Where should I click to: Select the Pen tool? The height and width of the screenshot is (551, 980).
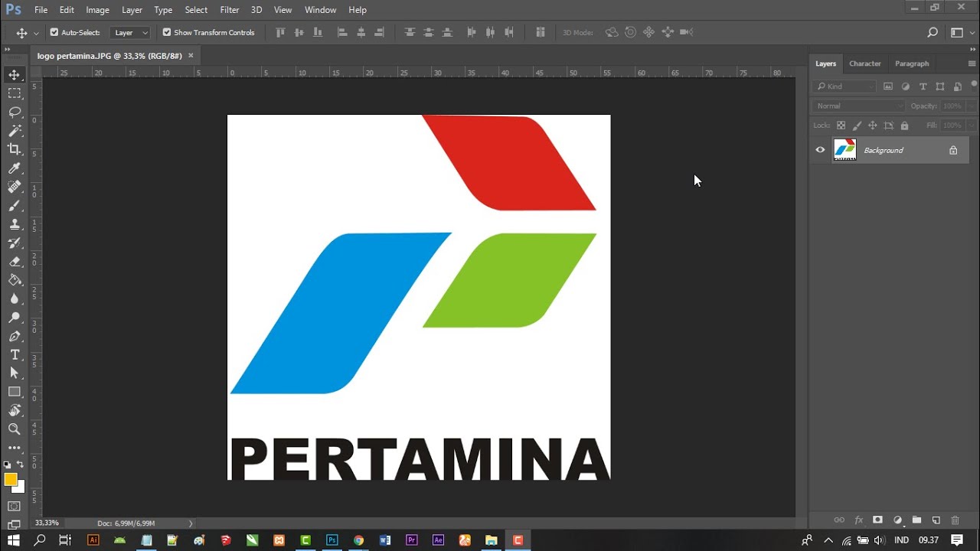15,337
